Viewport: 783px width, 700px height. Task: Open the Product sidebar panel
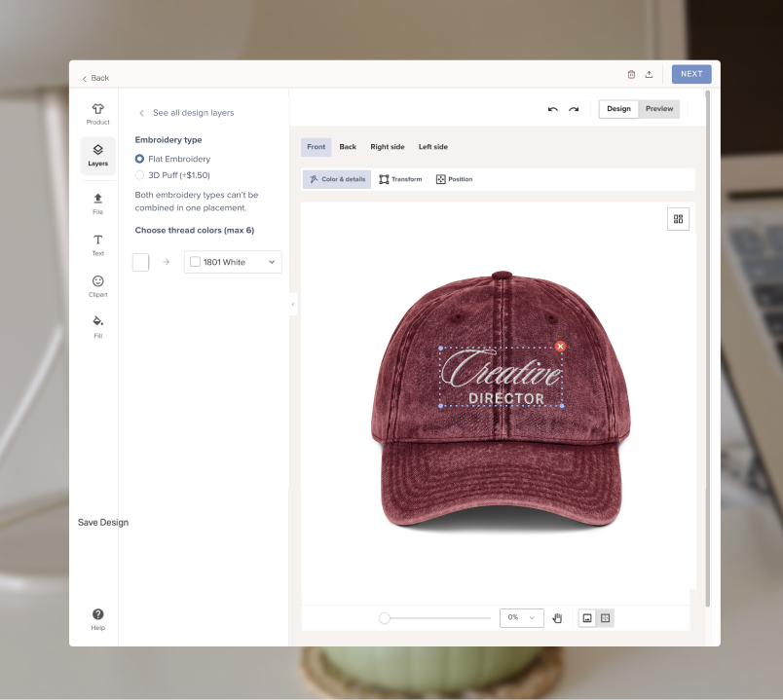97,114
